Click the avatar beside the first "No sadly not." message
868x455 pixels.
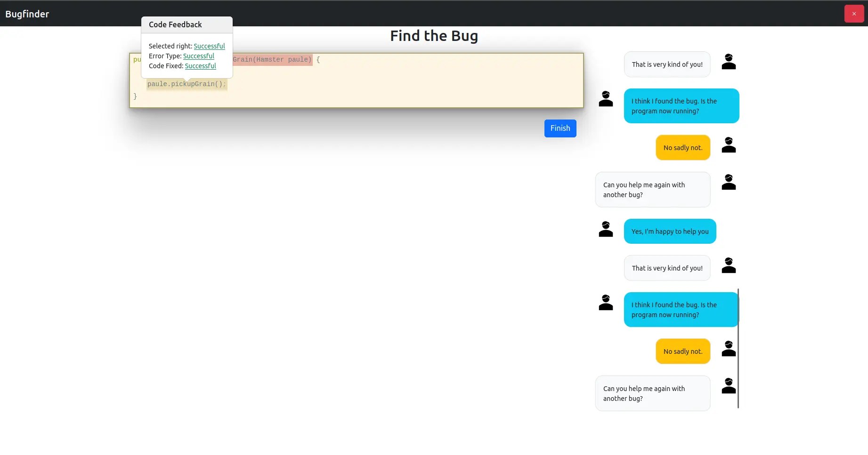(729, 144)
